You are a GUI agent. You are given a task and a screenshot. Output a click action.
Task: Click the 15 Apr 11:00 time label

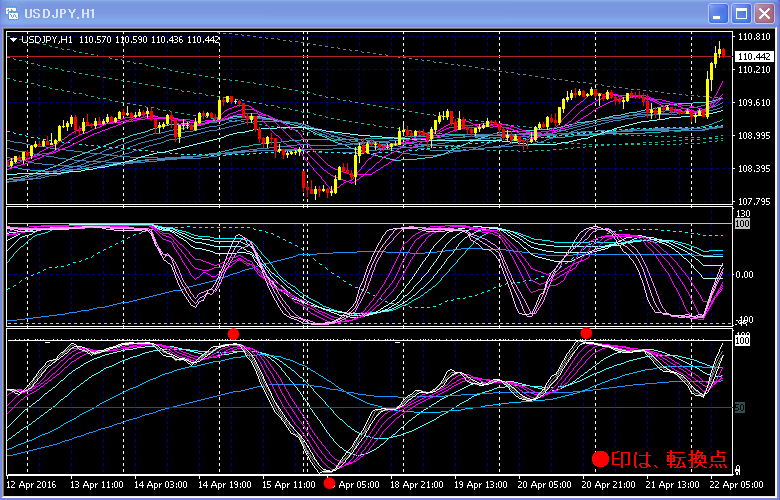[289, 484]
